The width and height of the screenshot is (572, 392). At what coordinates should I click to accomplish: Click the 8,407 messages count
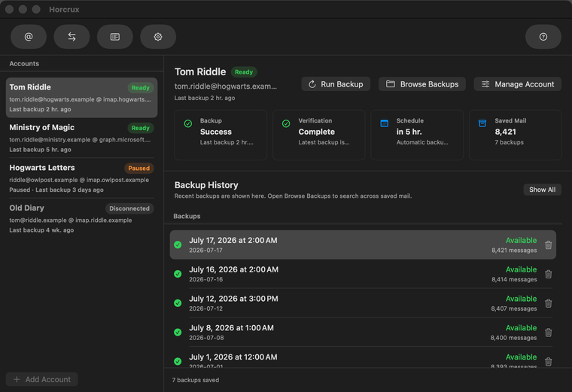click(513, 308)
